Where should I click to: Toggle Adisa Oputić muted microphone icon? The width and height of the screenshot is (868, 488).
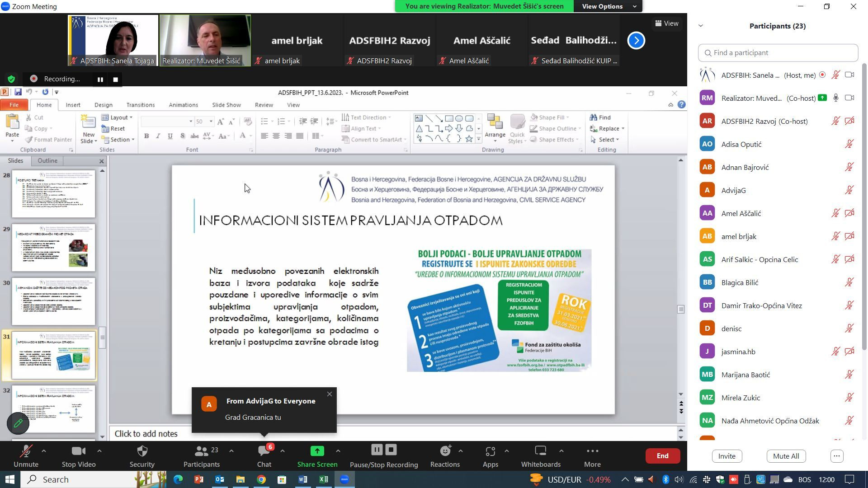pos(849,144)
